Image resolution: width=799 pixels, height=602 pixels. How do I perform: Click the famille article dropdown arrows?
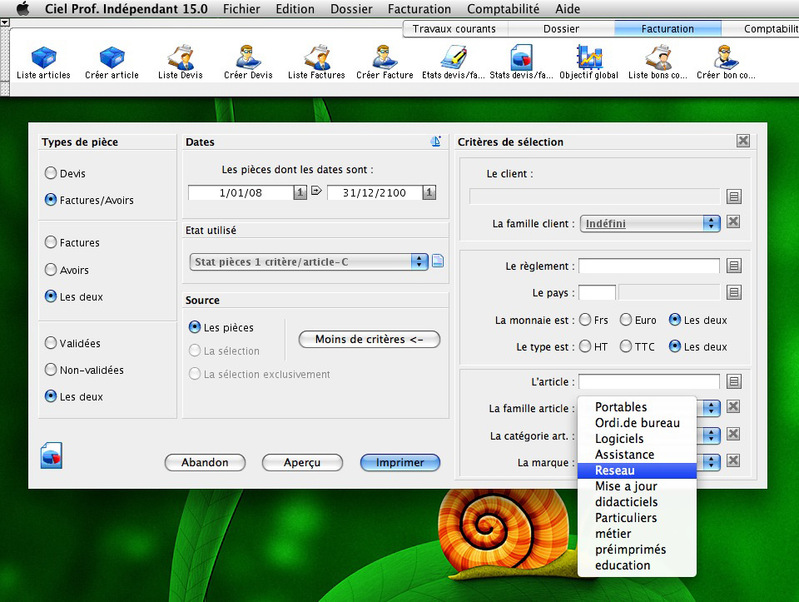(x=711, y=408)
